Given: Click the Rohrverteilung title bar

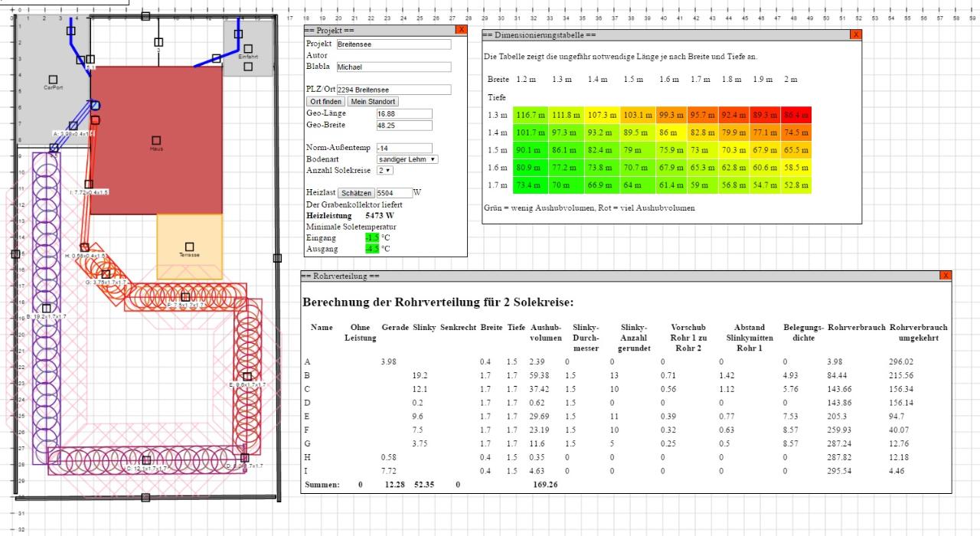Looking at the screenshot, I should pyautogui.click(x=621, y=276).
